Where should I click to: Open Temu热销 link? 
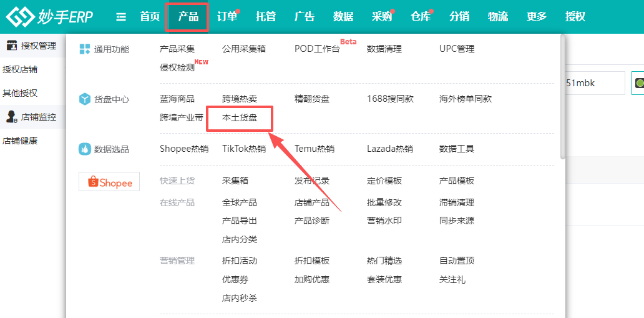[x=314, y=149]
